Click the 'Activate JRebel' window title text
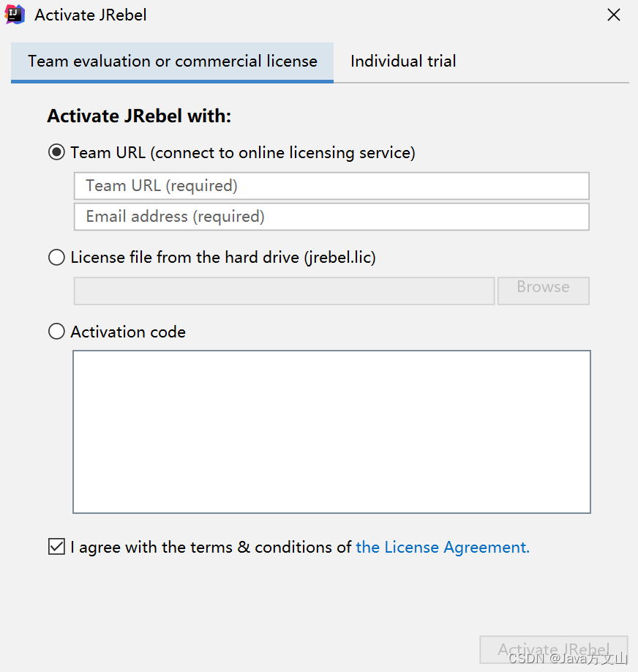This screenshot has width=638, height=672. coord(91,15)
